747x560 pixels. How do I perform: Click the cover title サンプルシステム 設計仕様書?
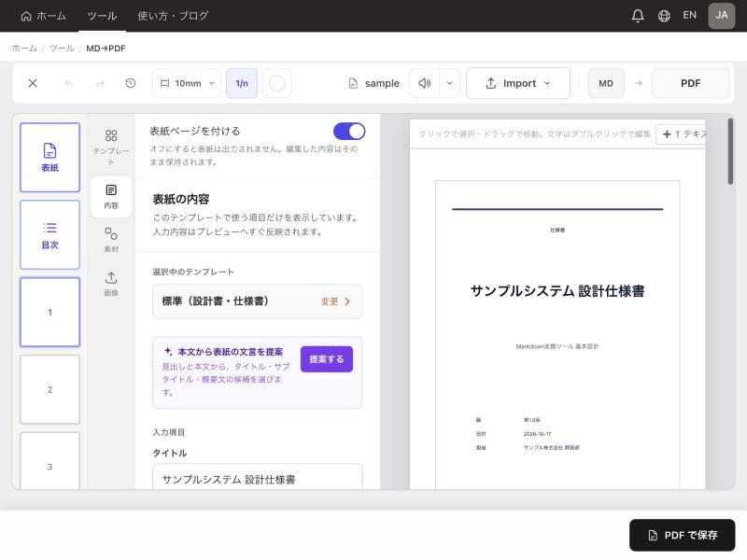(557, 290)
